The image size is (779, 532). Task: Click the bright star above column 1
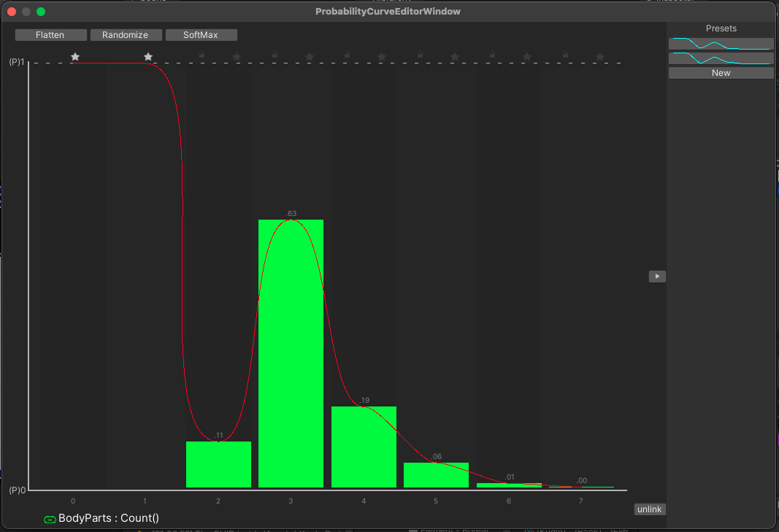pos(148,57)
